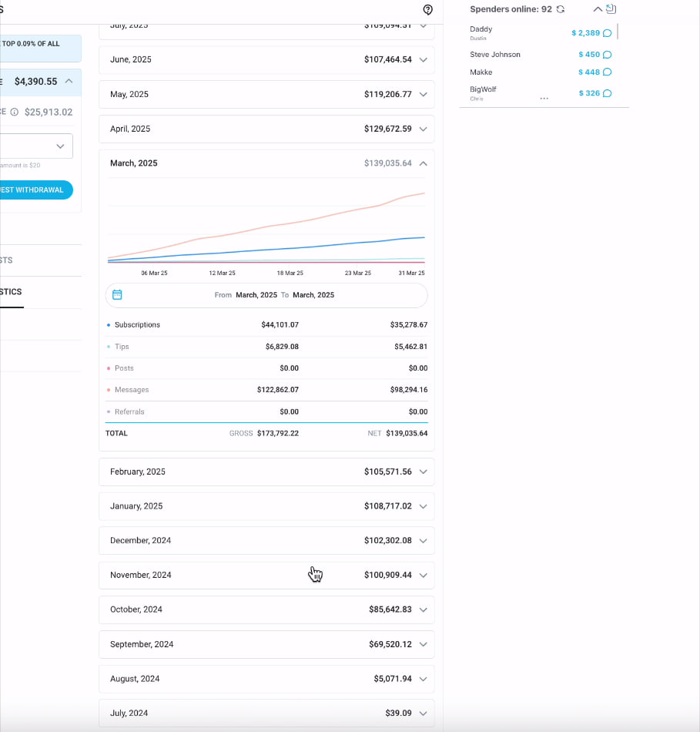
Task: Message Makke via chat bubble icon
Action: tap(607, 72)
